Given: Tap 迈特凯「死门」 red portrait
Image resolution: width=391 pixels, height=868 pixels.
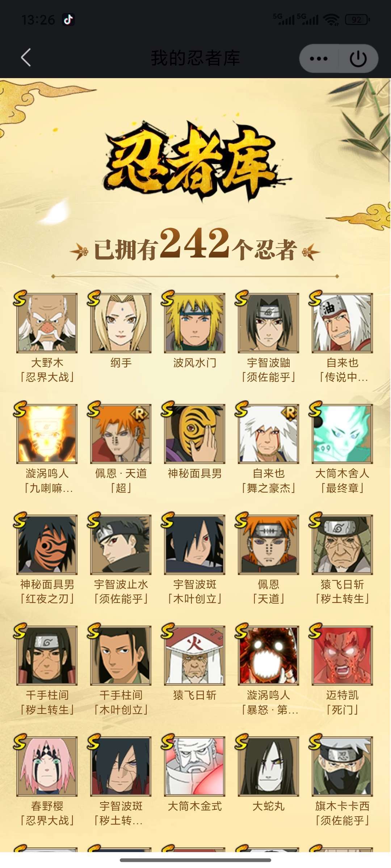Looking at the screenshot, I should click(342, 655).
